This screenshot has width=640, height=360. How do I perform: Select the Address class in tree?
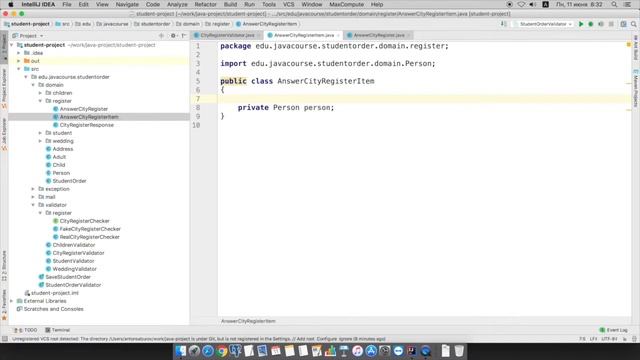point(59,149)
